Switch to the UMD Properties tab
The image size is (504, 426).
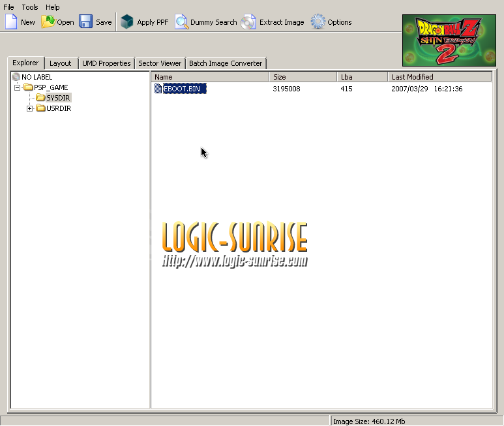pyautogui.click(x=106, y=63)
